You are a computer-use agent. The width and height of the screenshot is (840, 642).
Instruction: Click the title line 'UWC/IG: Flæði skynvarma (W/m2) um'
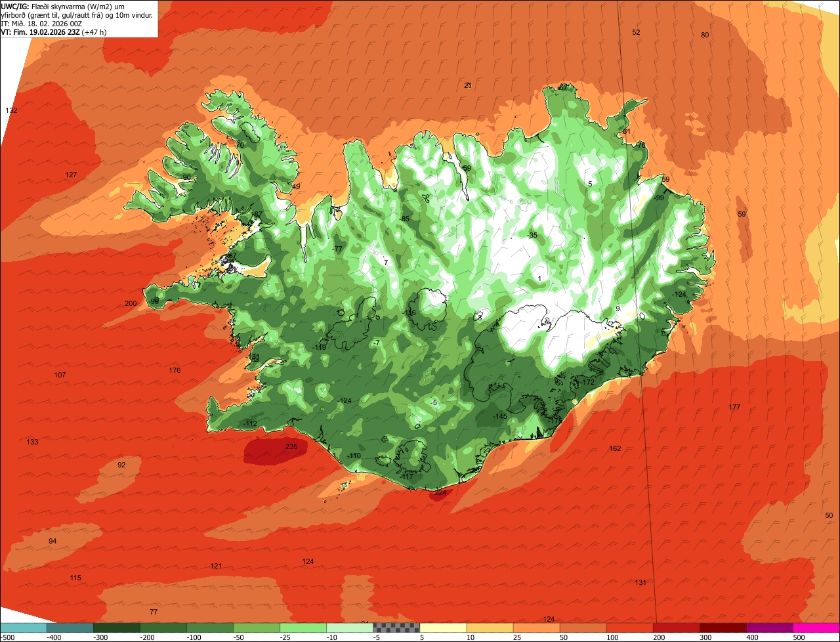(63, 6)
